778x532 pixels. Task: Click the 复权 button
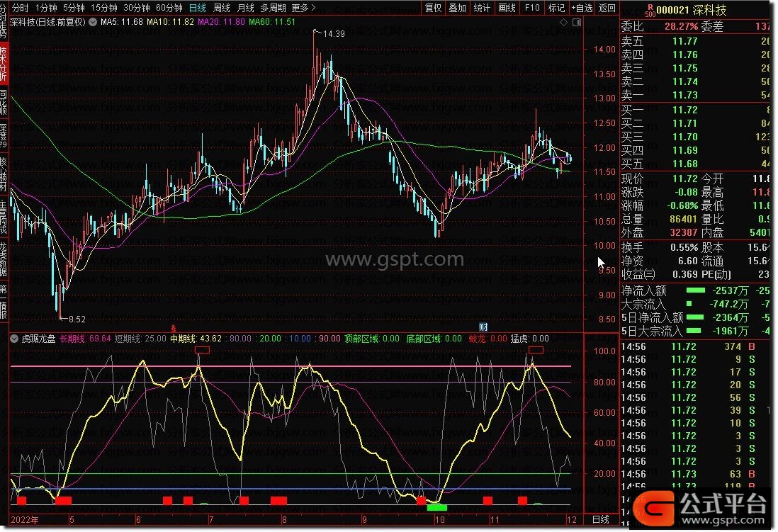coord(433,8)
